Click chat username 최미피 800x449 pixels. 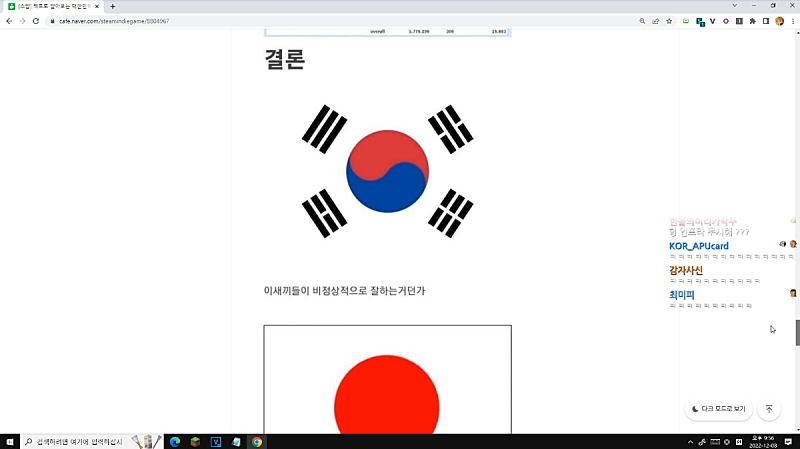682,294
